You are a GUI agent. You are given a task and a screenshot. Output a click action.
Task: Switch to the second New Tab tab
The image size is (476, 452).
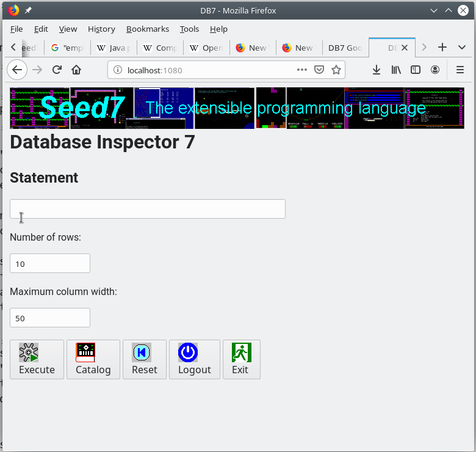(300, 48)
